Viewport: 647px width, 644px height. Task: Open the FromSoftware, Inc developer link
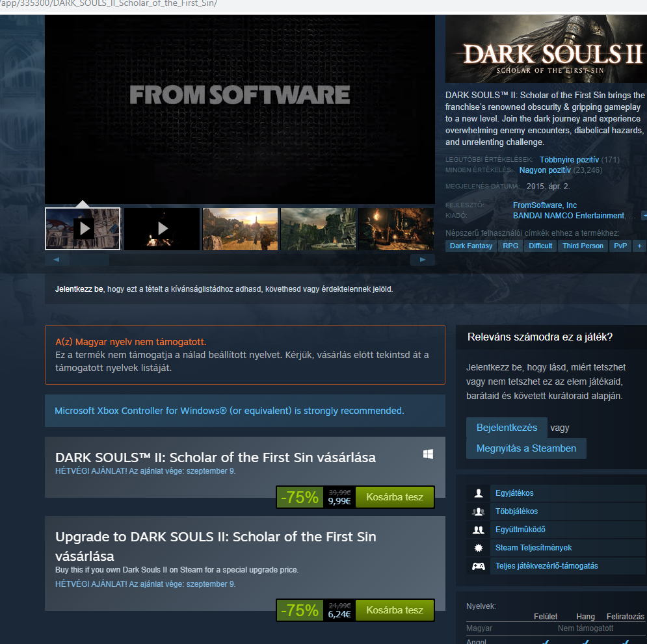click(545, 205)
